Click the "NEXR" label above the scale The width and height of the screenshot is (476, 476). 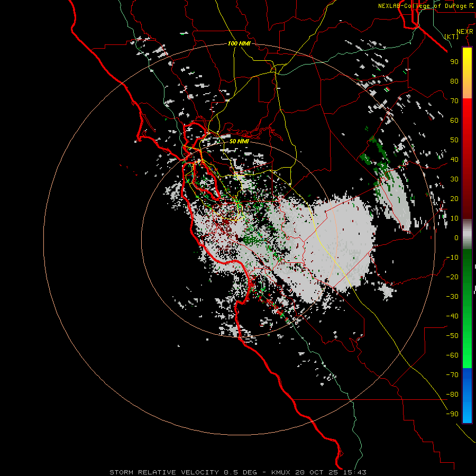[465, 32]
